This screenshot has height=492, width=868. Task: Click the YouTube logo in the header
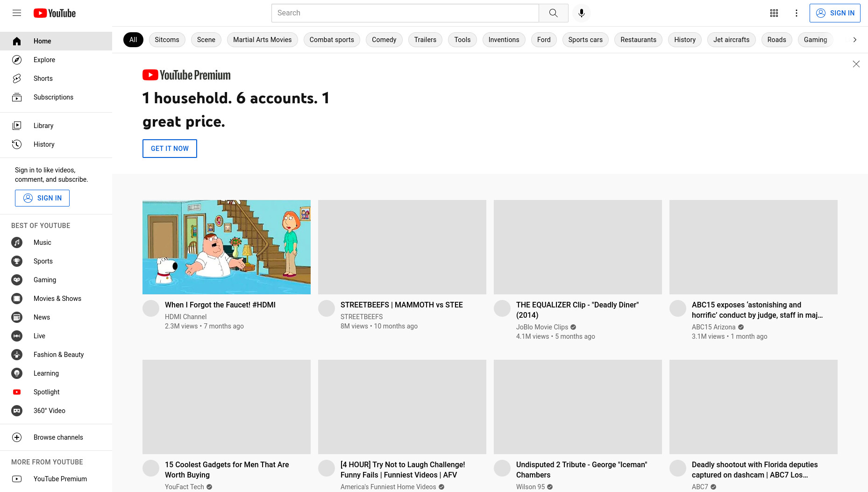click(x=55, y=13)
